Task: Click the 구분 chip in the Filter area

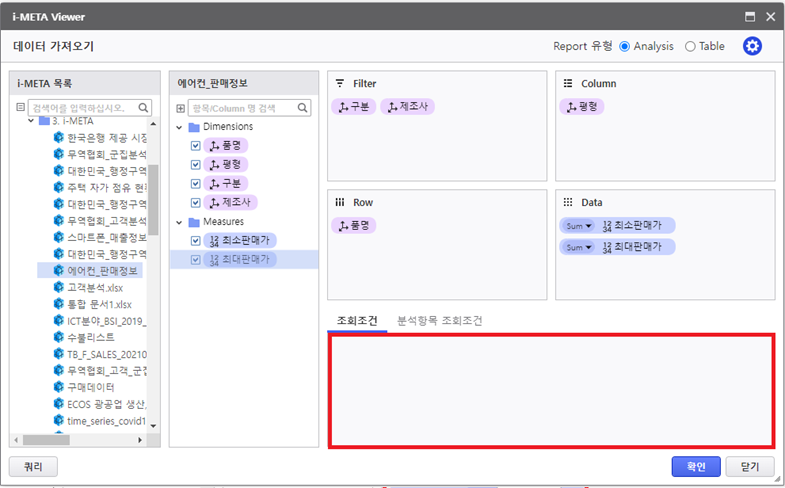Action: tap(354, 107)
